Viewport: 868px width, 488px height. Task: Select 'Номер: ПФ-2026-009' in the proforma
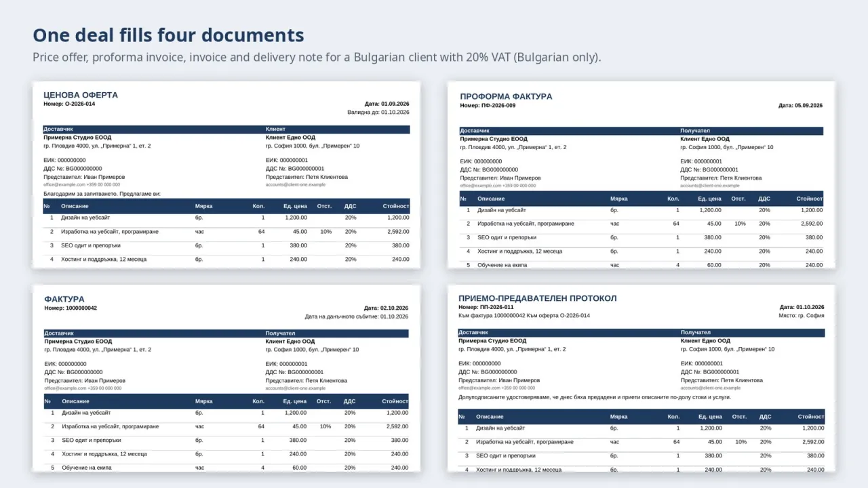pos(488,106)
